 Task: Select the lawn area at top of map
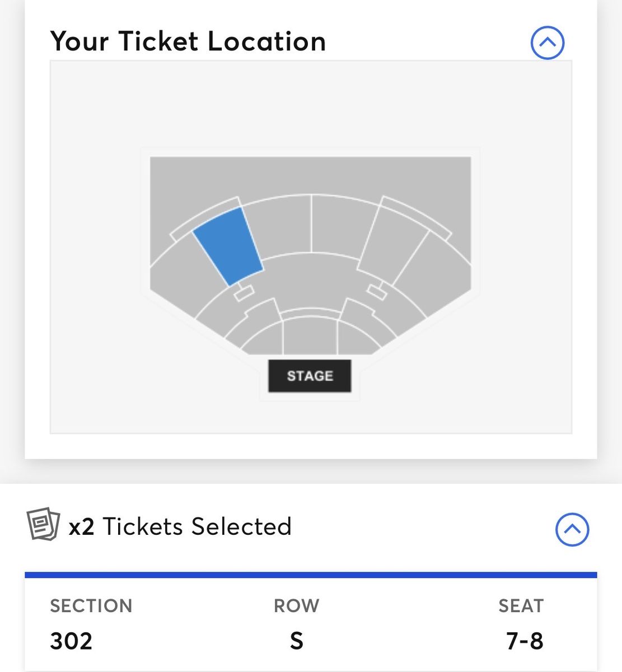pyautogui.click(x=310, y=175)
